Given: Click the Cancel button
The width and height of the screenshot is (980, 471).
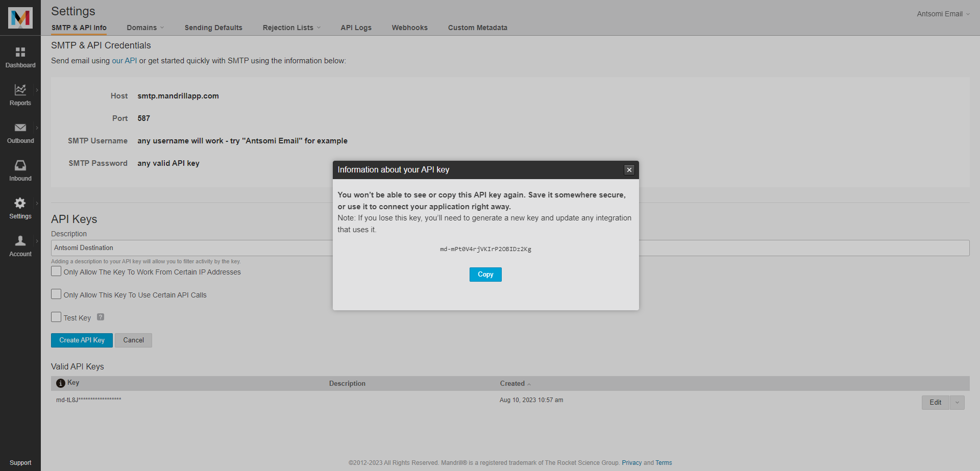Looking at the screenshot, I should [x=133, y=340].
